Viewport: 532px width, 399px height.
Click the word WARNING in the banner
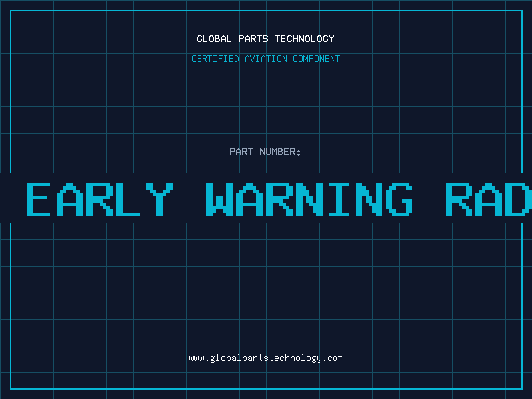309,199
